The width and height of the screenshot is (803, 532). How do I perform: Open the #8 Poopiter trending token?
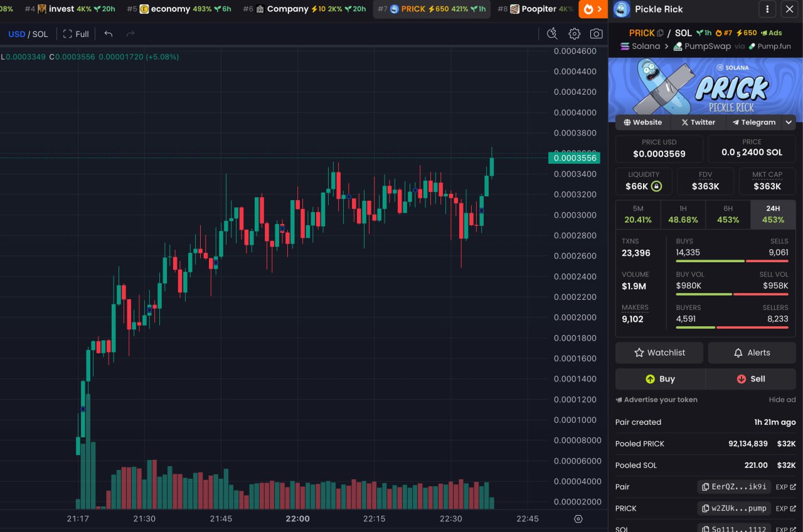click(x=536, y=9)
